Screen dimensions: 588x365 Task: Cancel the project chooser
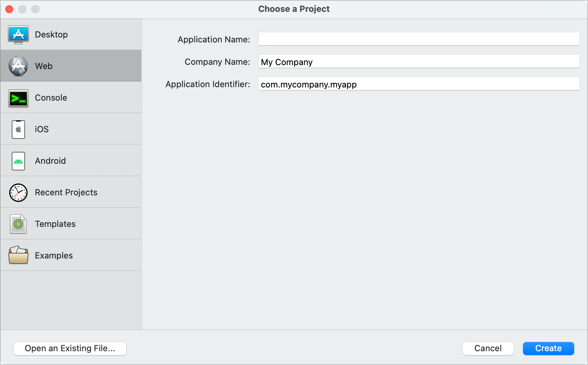[x=488, y=348]
